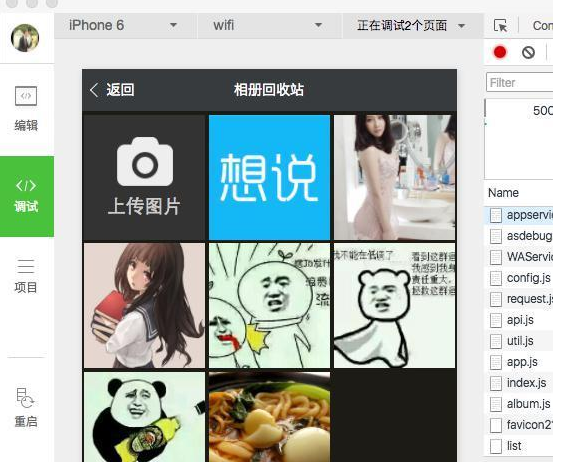Viewport: 568px width, 462px height.
Task: Open the bear meme image
Action: tap(394, 305)
